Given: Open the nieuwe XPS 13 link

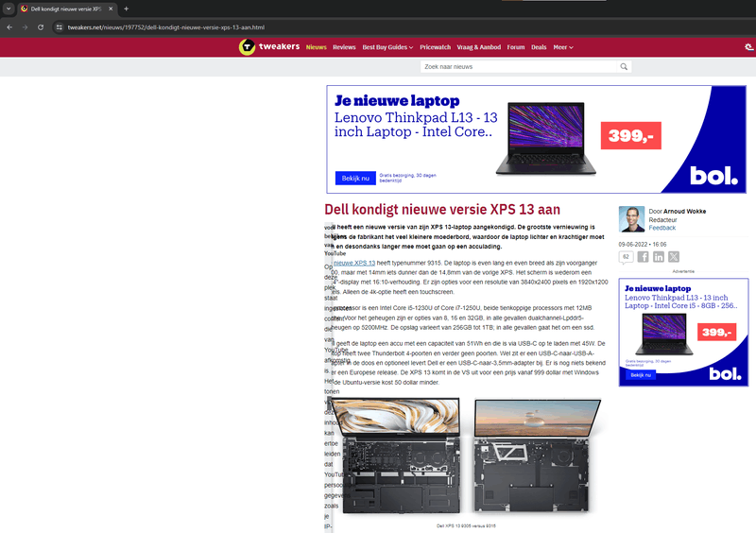Looking at the screenshot, I should (x=354, y=263).
